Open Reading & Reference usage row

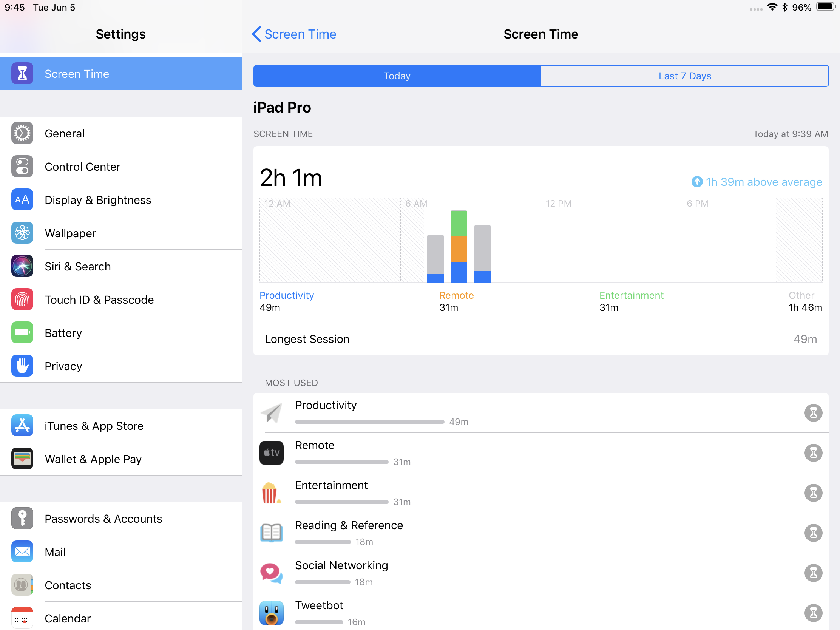(x=541, y=533)
